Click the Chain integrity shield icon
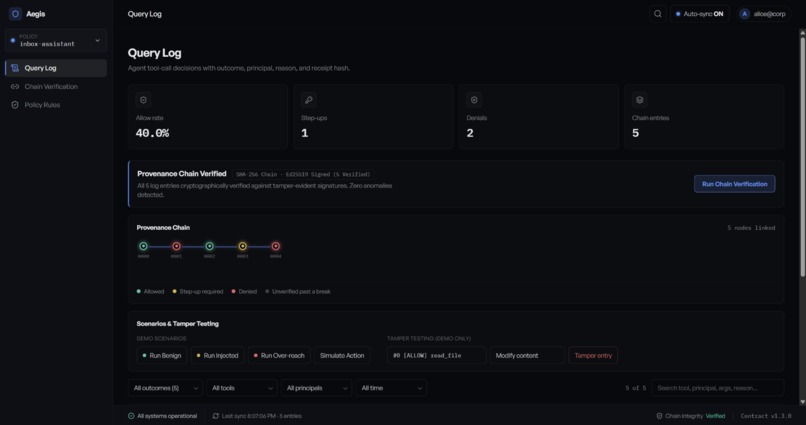This screenshot has width=806, height=425. [660, 416]
